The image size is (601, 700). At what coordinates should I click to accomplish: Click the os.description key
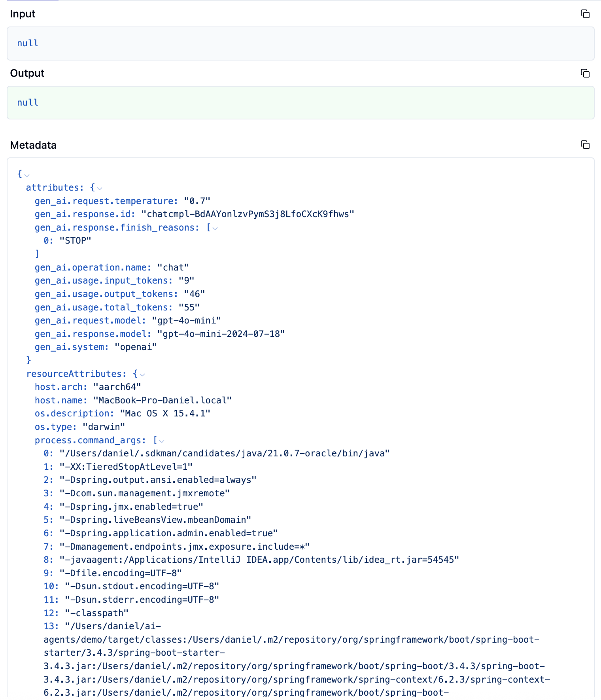click(x=74, y=413)
